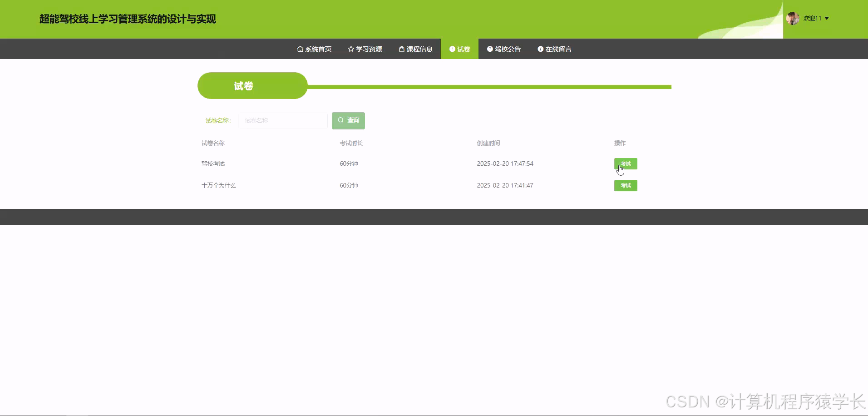Click the bag icon beside 课程信息

coord(402,49)
